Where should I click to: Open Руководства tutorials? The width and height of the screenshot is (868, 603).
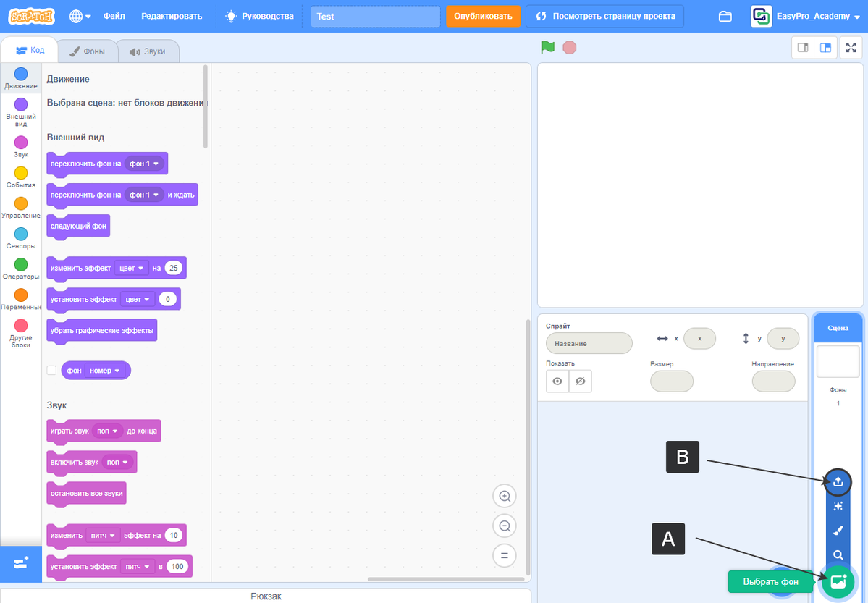pyautogui.click(x=259, y=16)
